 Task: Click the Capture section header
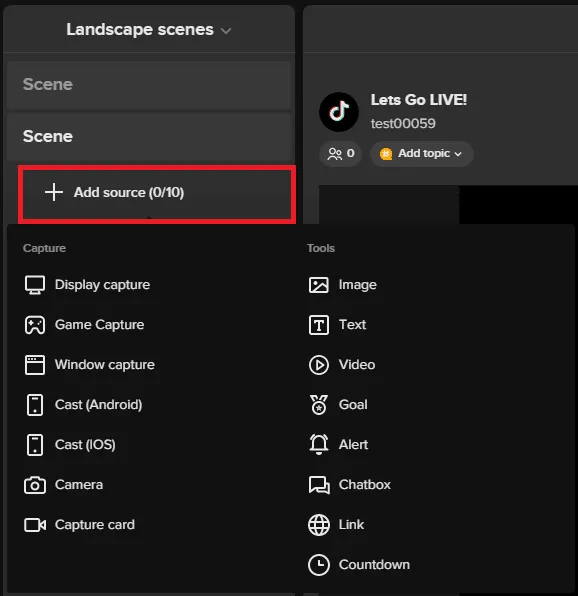click(44, 248)
